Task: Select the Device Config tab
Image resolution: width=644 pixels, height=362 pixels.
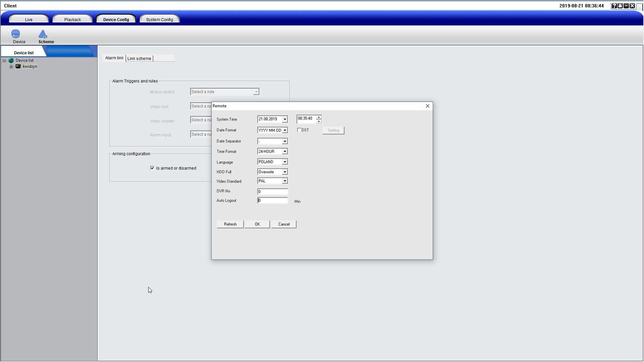Action: click(116, 19)
